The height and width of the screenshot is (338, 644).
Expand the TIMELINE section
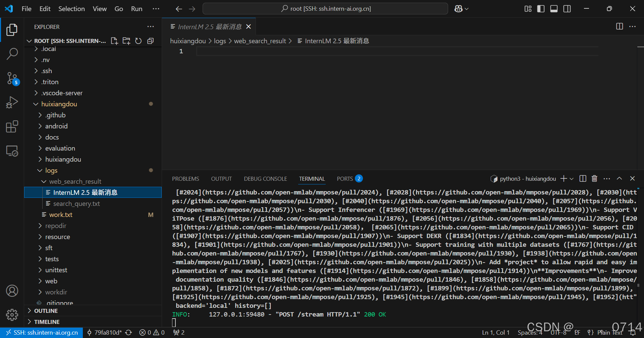point(93,322)
